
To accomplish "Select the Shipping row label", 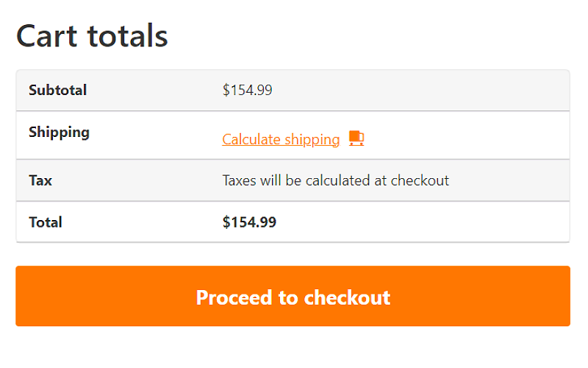I will click(59, 132).
